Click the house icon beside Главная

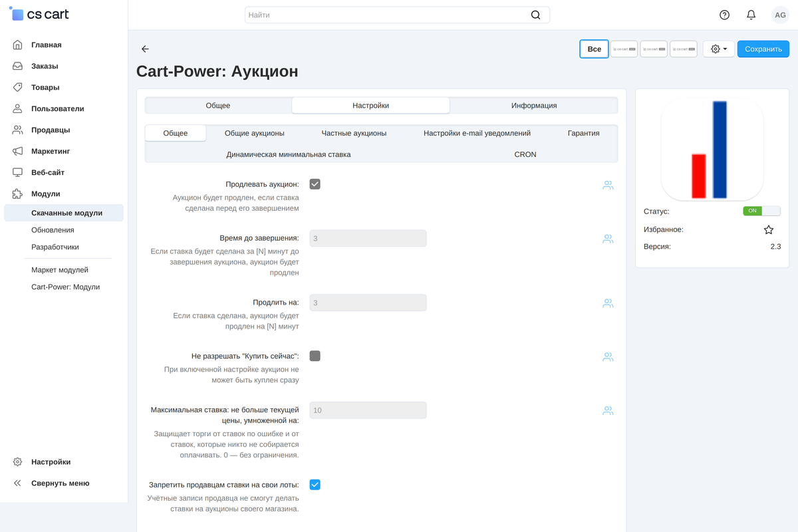click(x=18, y=45)
